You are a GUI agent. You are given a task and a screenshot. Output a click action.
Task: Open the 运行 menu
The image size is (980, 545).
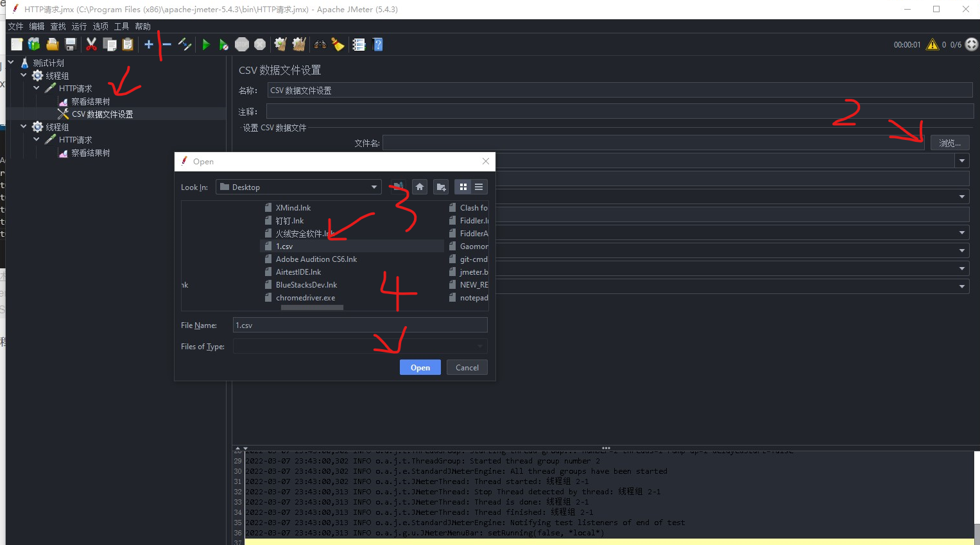[x=79, y=26]
